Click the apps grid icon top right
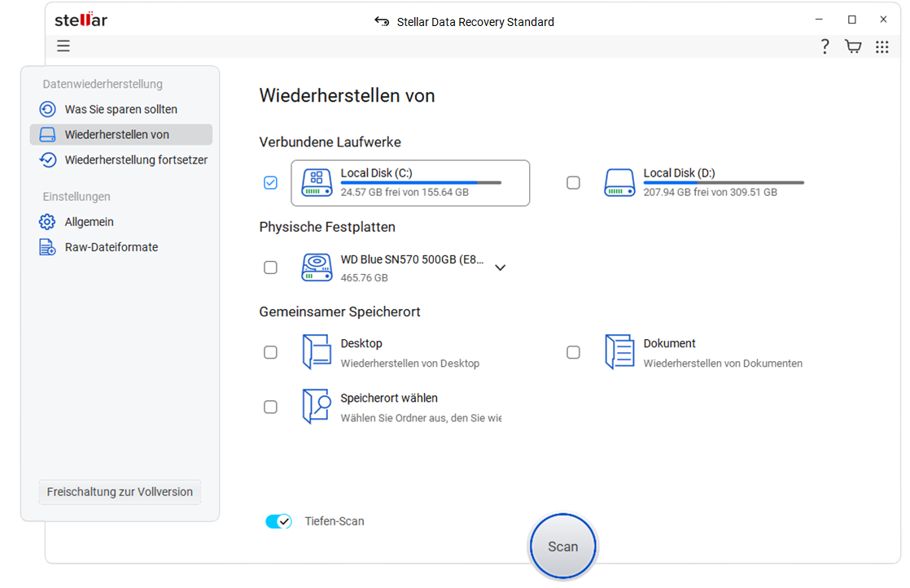This screenshot has height=588, width=910. [x=882, y=46]
